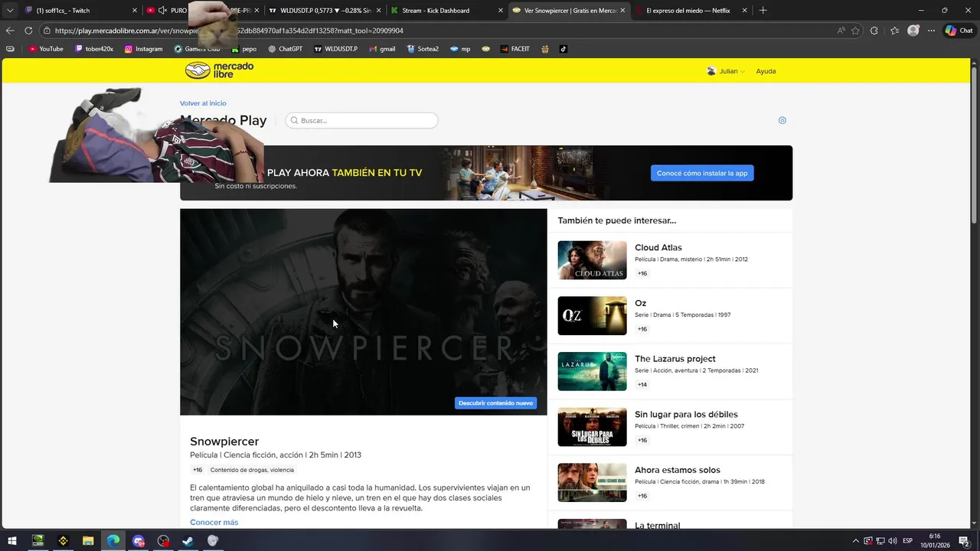The height and width of the screenshot is (551, 980).
Task: Open the clock showing 6:16
Action: coord(936,541)
